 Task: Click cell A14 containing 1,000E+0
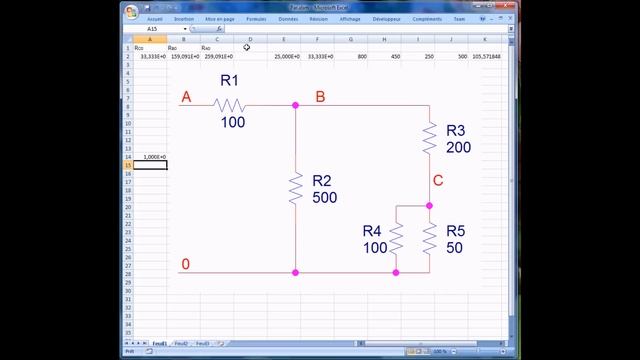(x=150, y=157)
